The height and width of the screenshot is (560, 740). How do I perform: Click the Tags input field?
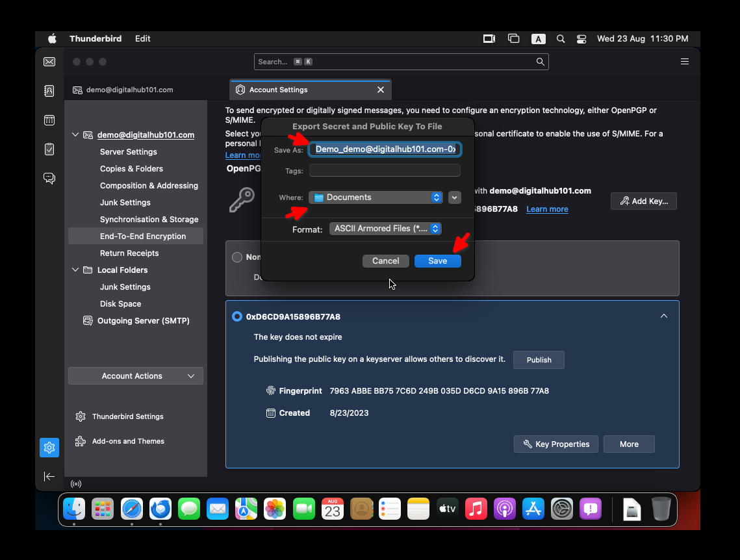[385, 170]
